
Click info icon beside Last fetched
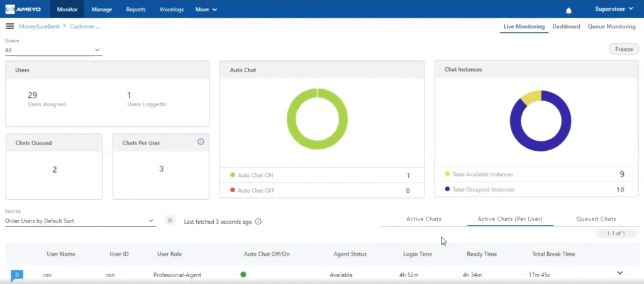coord(258,222)
